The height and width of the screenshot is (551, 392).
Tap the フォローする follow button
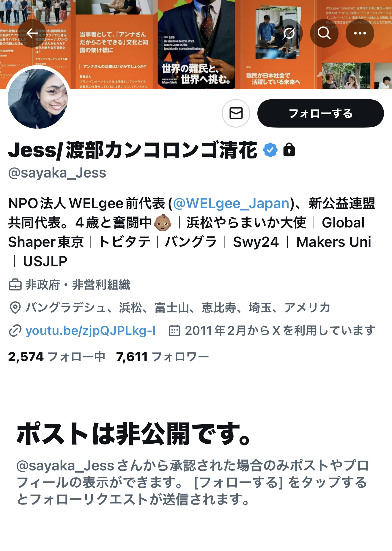pyautogui.click(x=320, y=113)
